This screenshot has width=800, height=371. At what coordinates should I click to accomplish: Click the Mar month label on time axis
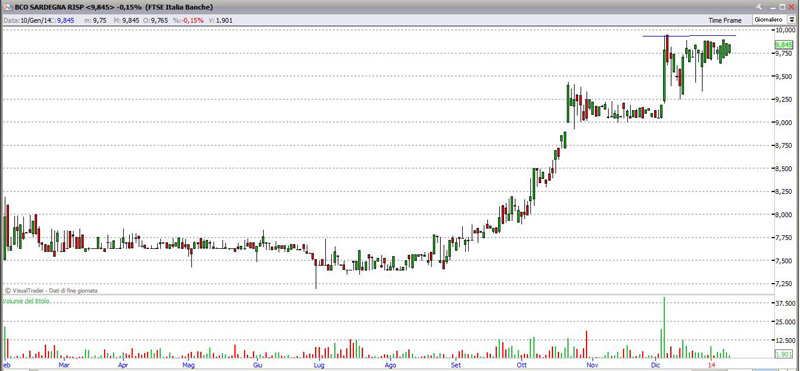64,365
